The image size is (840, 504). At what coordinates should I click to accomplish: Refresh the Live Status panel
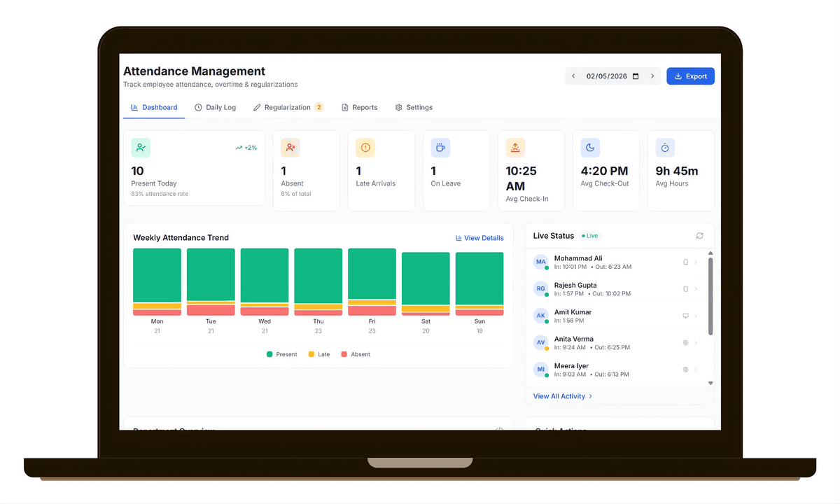699,235
